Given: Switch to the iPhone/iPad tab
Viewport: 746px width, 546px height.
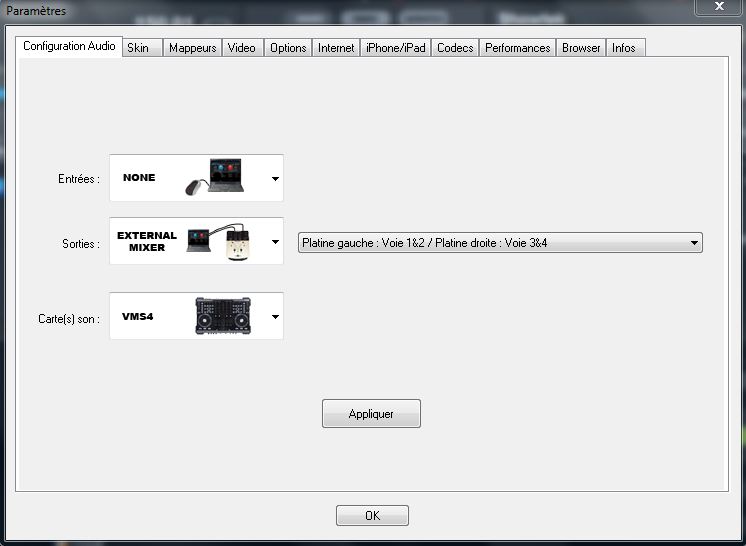Looking at the screenshot, I should point(395,48).
